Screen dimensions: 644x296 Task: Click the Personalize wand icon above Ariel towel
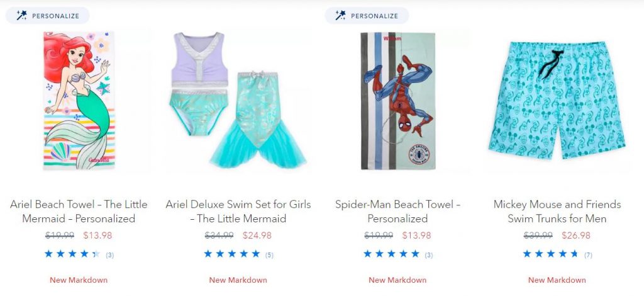click(x=21, y=16)
